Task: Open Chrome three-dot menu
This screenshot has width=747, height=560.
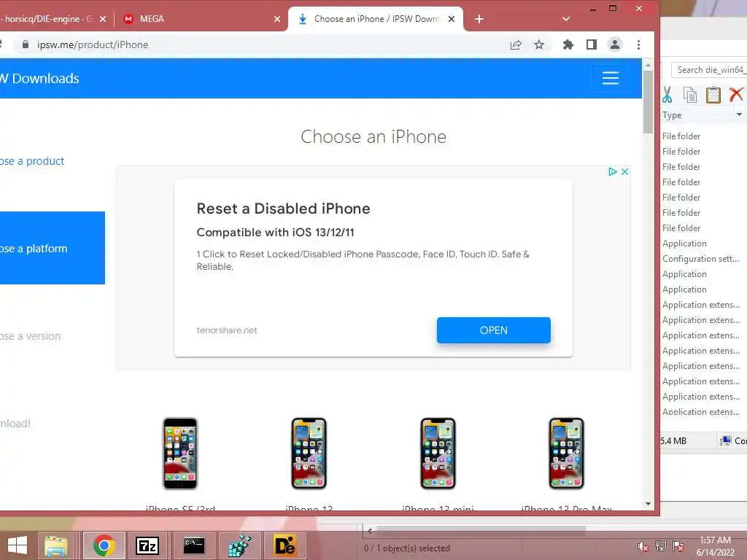Action: [638, 44]
